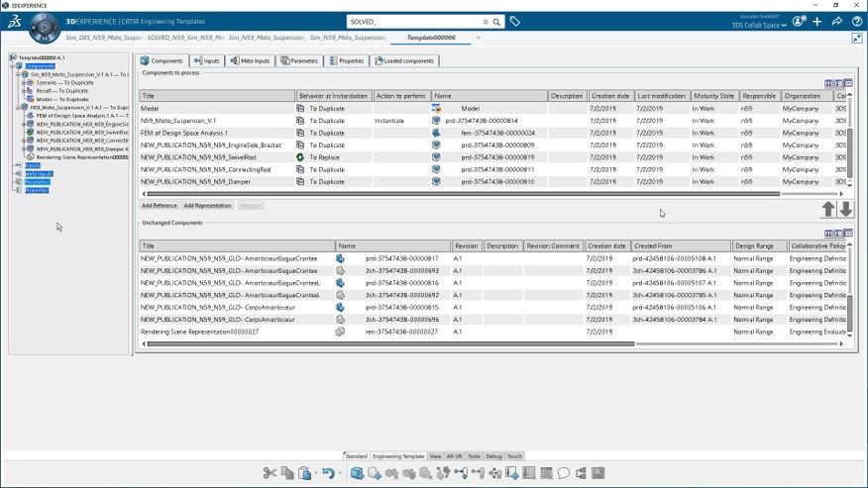The width and height of the screenshot is (868, 488).
Task: Sort by Behavior at Instantiation column header
Action: [334, 96]
